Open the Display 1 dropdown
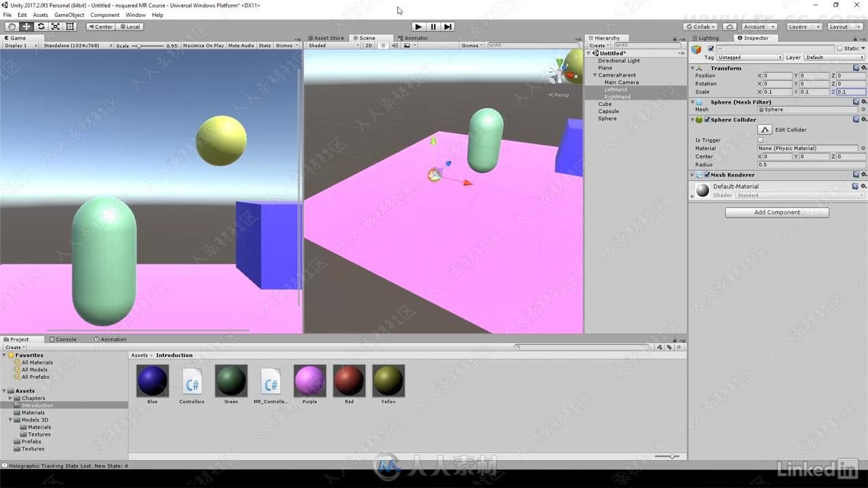868x488 pixels. 20,45
